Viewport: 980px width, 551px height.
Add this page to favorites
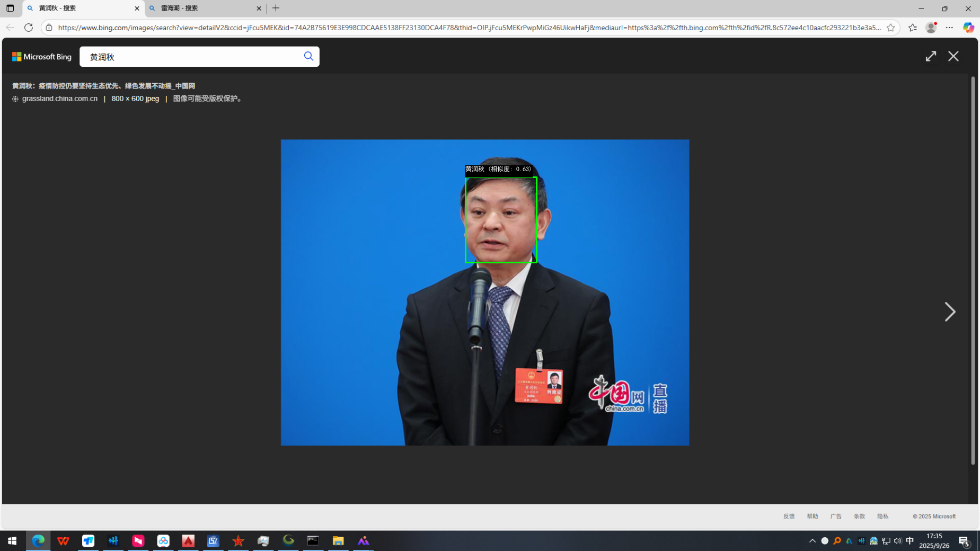(x=890, y=28)
